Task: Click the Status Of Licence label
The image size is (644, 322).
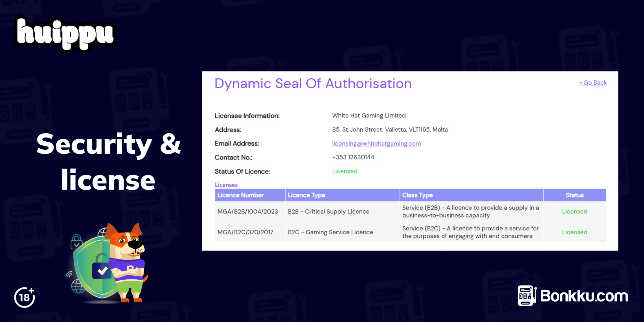Action: (242, 171)
